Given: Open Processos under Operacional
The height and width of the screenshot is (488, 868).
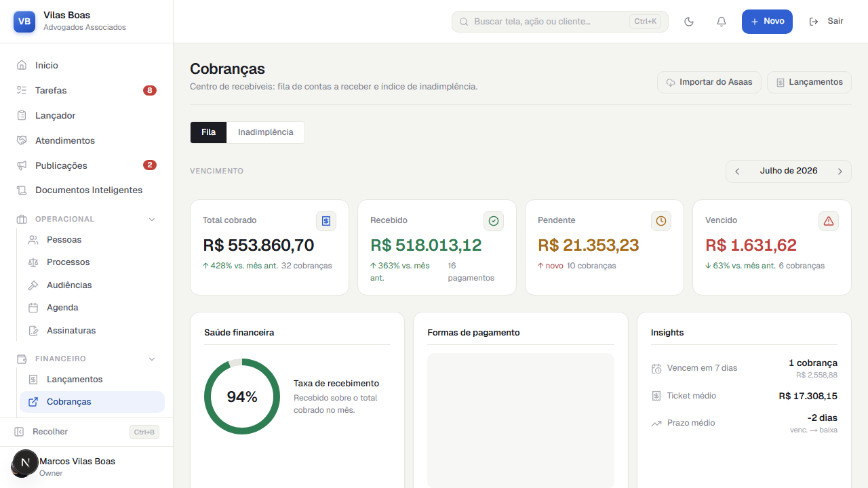Looking at the screenshot, I should pos(92,262).
